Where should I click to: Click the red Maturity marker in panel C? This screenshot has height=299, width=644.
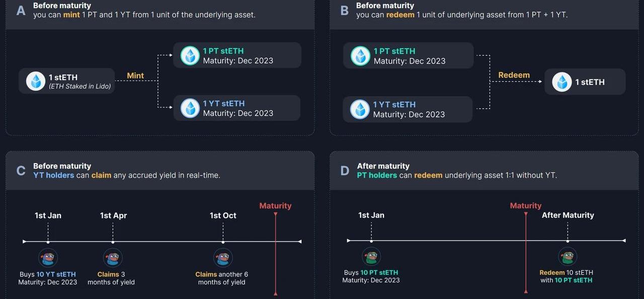click(x=275, y=206)
